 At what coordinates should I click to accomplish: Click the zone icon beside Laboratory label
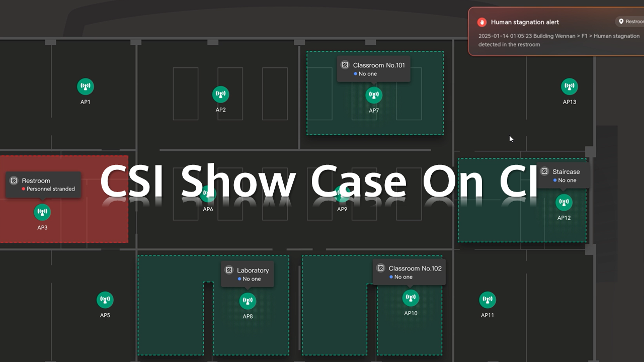(x=229, y=270)
